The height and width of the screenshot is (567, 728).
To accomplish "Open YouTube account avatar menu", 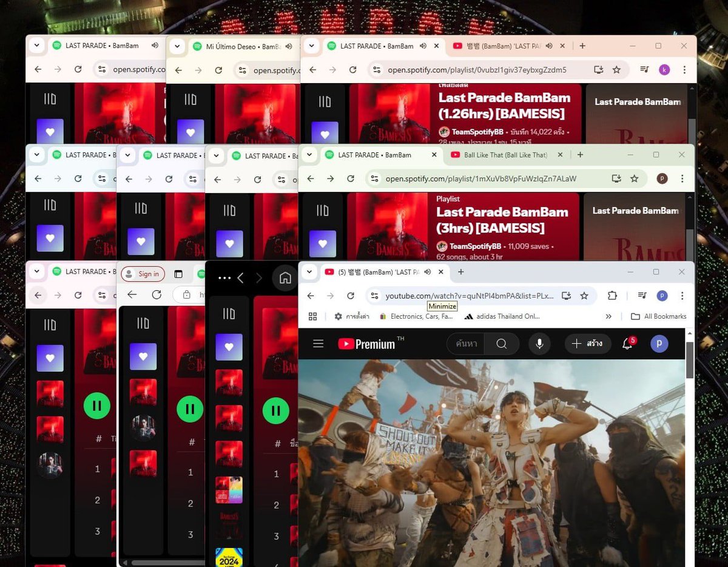I will pyautogui.click(x=659, y=344).
